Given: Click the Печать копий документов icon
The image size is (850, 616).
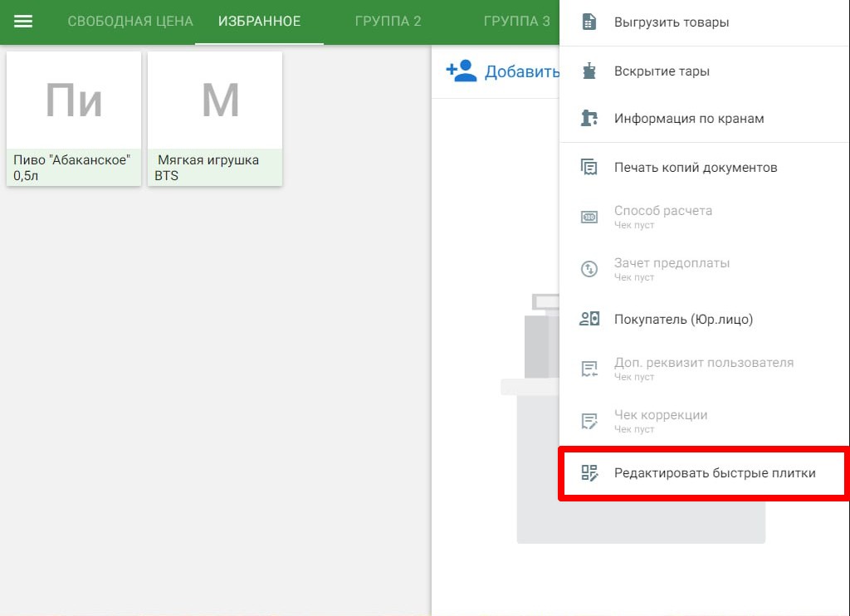Looking at the screenshot, I should pyautogui.click(x=589, y=167).
